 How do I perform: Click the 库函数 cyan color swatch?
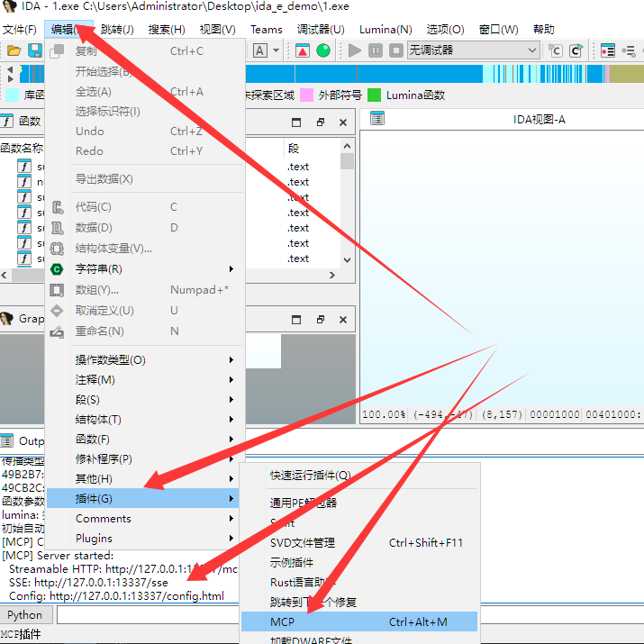[x=12, y=95]
